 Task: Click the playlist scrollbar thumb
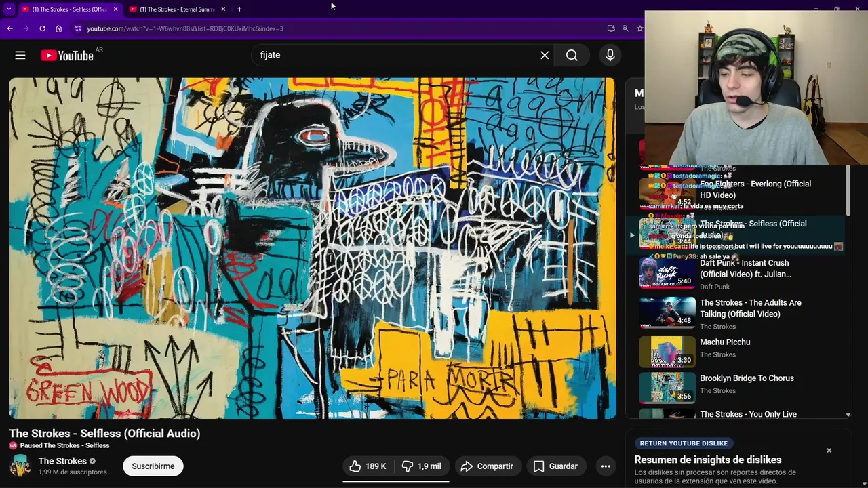[x=848, y=191]
